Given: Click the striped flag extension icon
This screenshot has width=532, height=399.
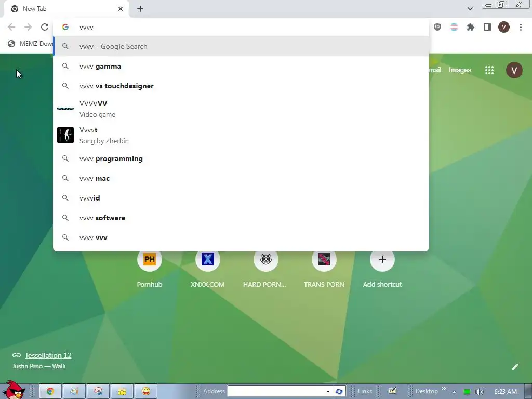Looking at the screenshot, I should 454,27.
